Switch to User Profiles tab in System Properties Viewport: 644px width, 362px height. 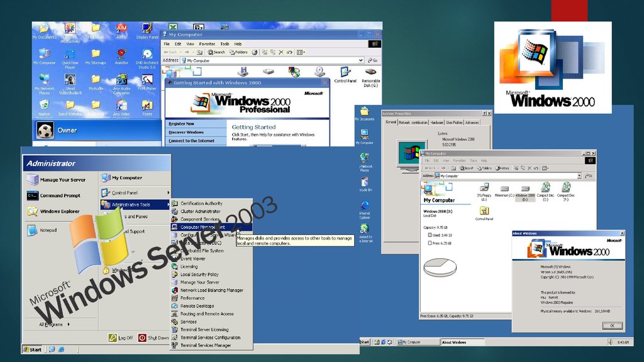click(x=454, y=123)
